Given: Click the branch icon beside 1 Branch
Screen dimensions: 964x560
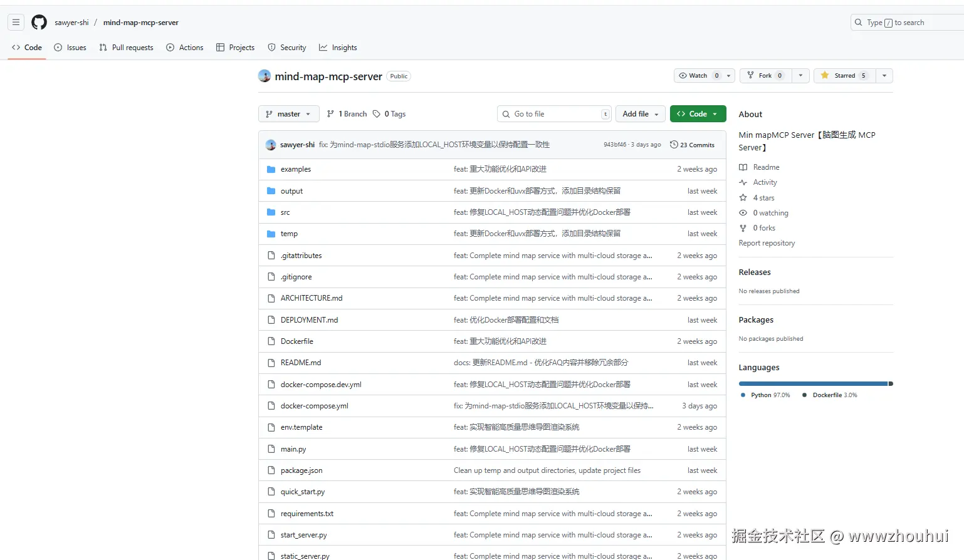Looking at the screenshot, I should [x=331, y=114].
